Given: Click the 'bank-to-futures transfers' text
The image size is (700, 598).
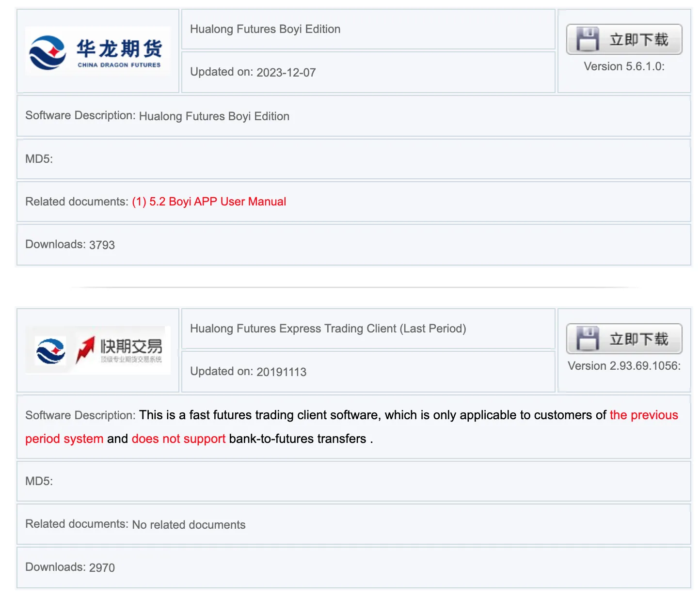Looking at the screenshot, I should click(298, 439).
